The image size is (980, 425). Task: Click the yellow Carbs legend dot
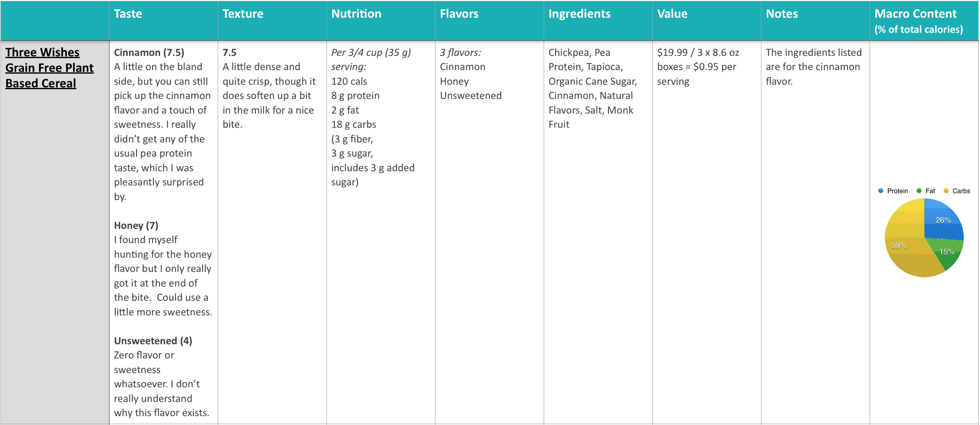pos(946,191)
